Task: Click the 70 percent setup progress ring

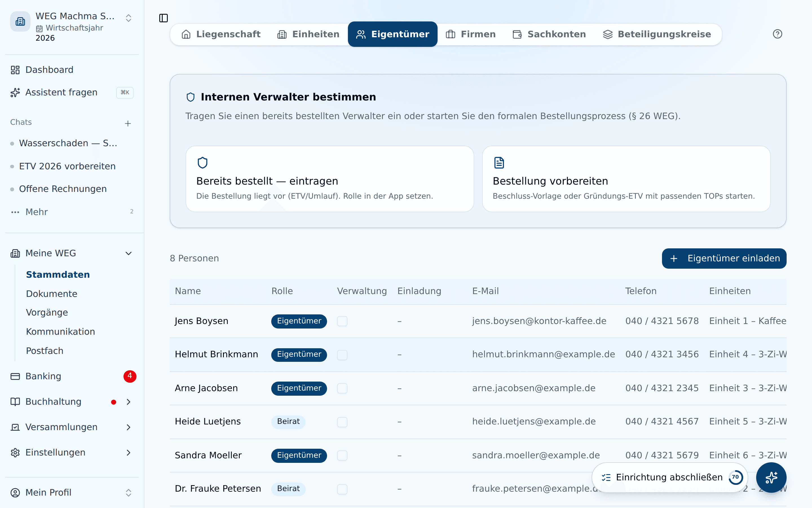Action: [736, 478]
